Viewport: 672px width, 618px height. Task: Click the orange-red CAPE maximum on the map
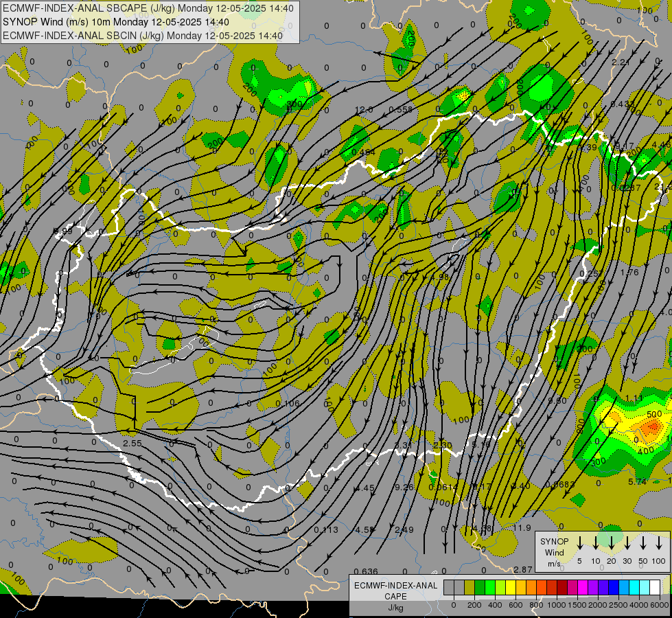pyautogui.click(x=653, y=426)
